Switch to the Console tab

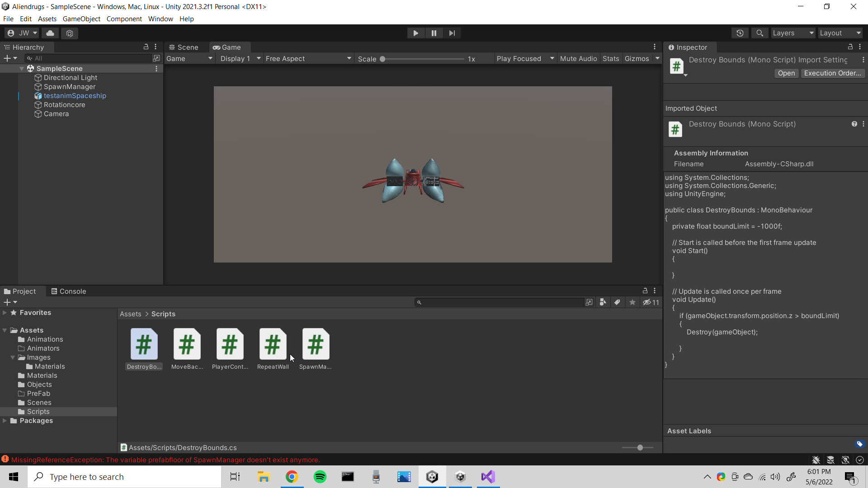pos(69,291)
